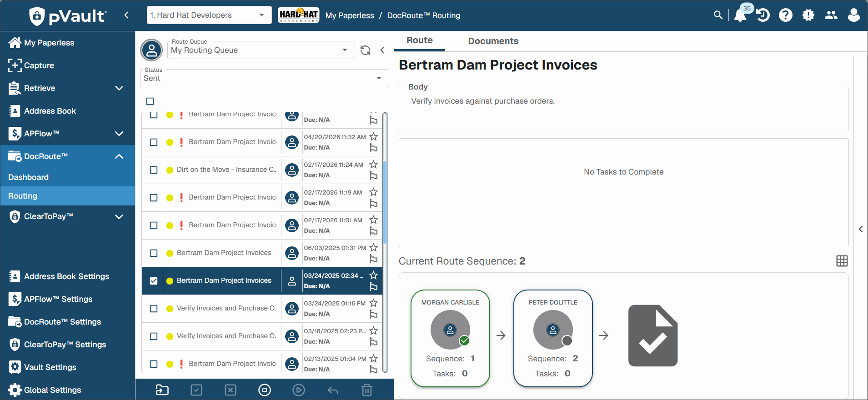The image size is (868, 400).
Task: Open the users group icon
Action: click(831, 15)
